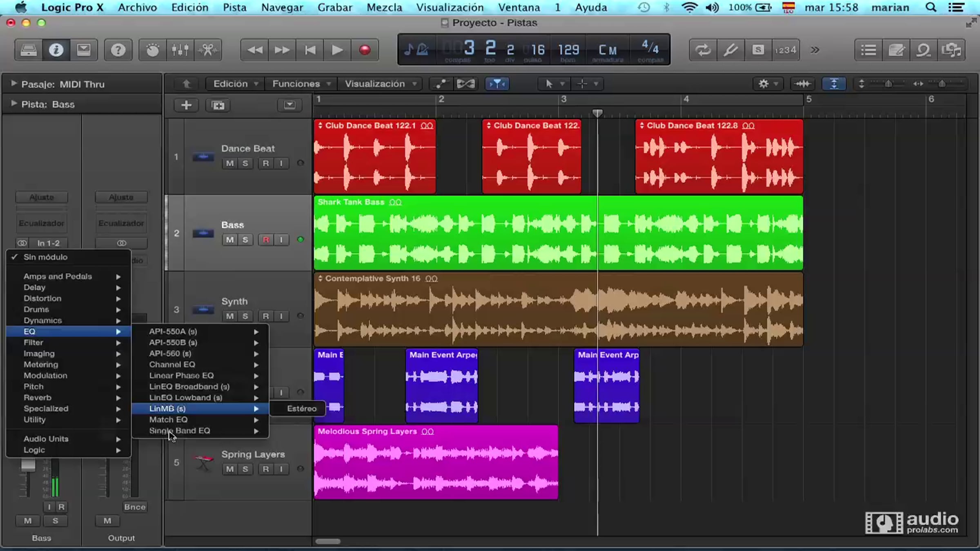Open the Mezcla menu in menu bar
The height and width of the screenshot is (551, 980).
[x=384, y=7]
